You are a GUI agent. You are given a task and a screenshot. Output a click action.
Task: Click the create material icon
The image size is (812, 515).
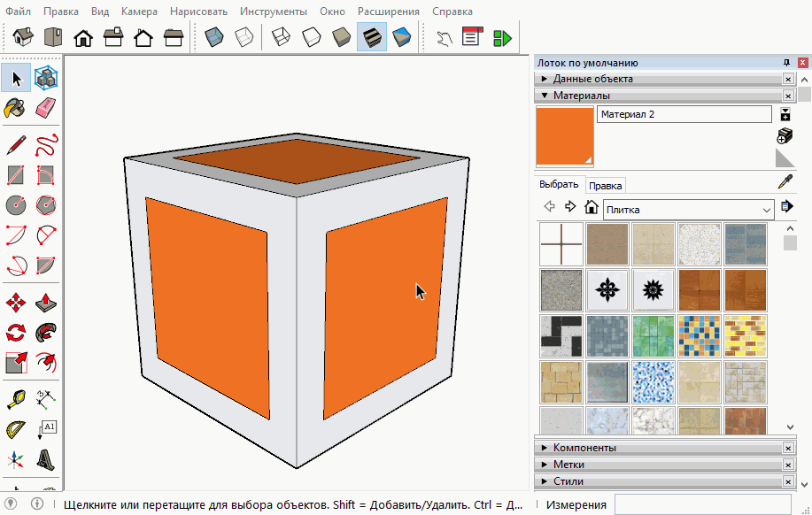(x=785, y=135)
